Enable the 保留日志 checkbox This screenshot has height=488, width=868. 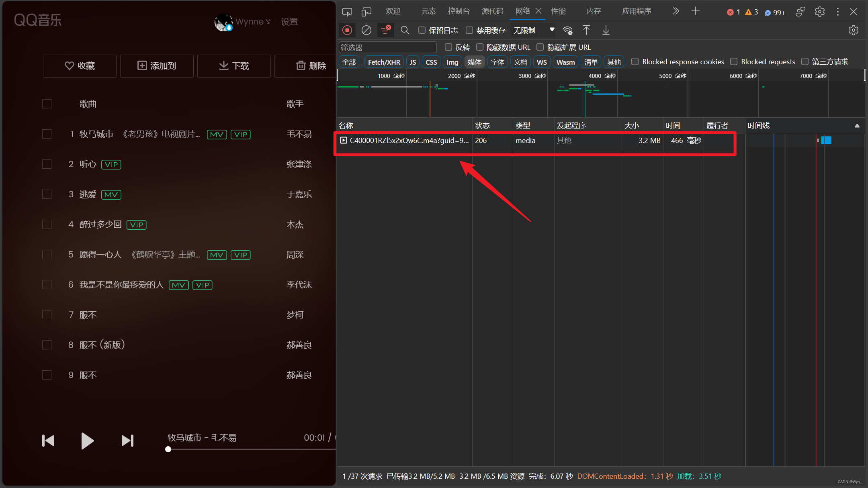point(422,30)
